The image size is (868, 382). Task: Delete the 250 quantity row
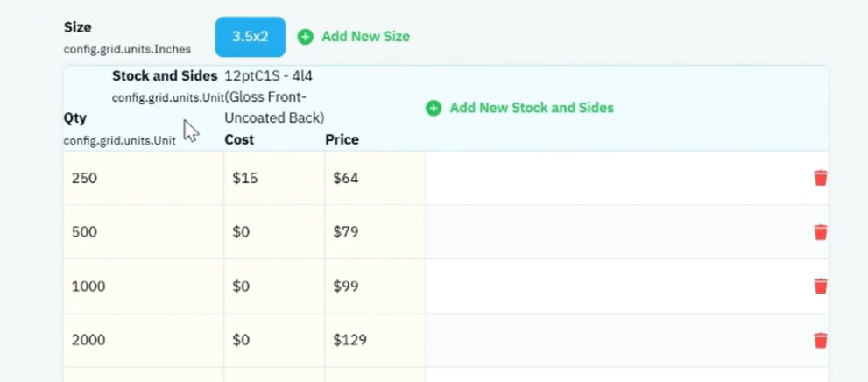click(x=821, y=178)
